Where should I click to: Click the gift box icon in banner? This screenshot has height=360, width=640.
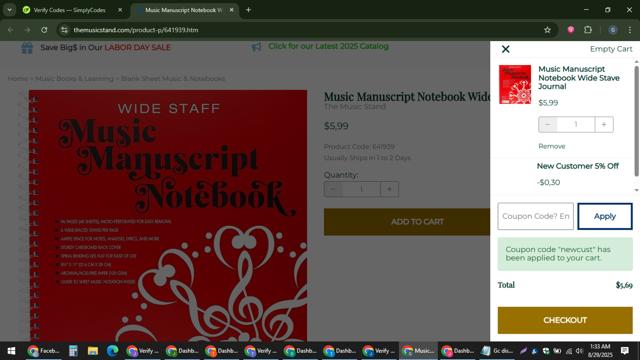click(x=27, y=48)
